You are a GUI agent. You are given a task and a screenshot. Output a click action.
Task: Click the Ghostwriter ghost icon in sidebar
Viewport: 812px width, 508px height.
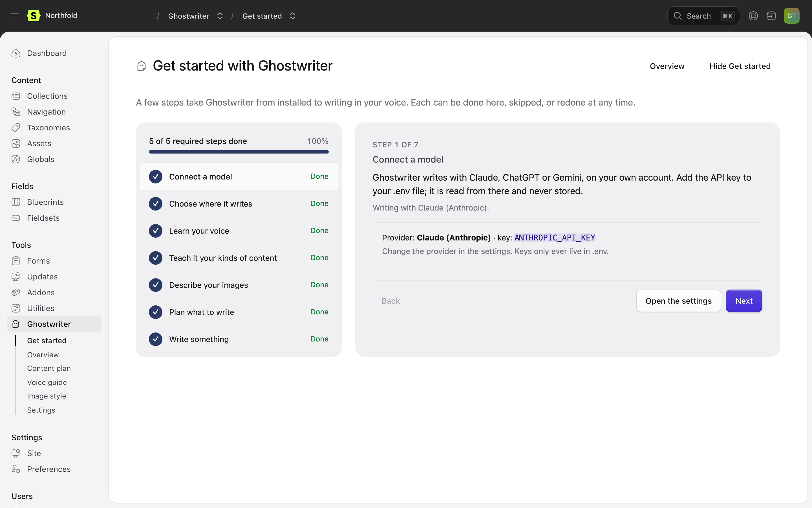coord(16,324)
